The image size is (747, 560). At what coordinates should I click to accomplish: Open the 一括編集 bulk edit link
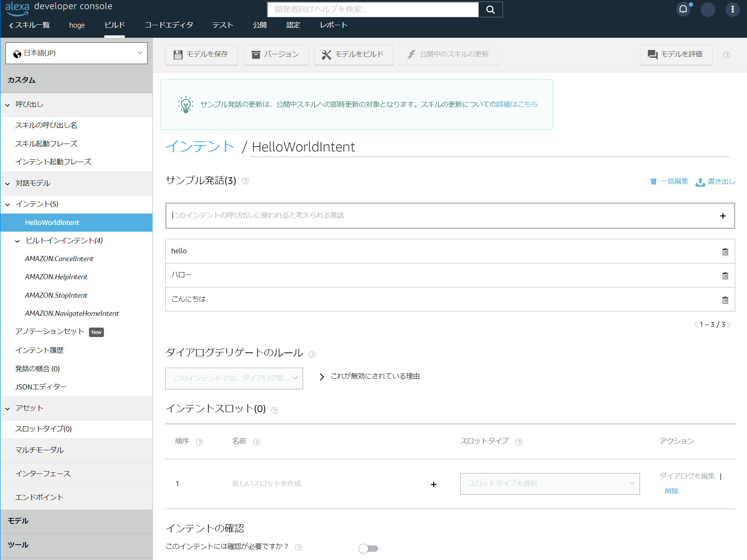pos(669,181)
